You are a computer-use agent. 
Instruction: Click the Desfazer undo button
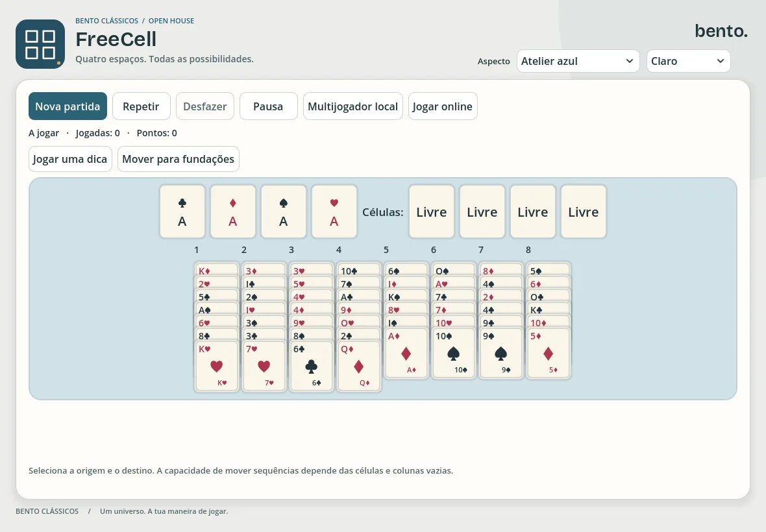tap(204, 106)
